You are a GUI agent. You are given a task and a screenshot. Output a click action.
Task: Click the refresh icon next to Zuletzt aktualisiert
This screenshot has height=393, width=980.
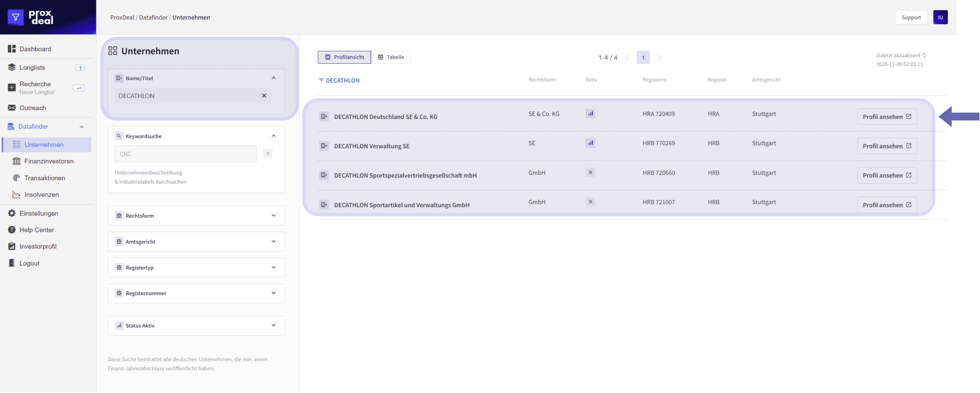(924, 55)
